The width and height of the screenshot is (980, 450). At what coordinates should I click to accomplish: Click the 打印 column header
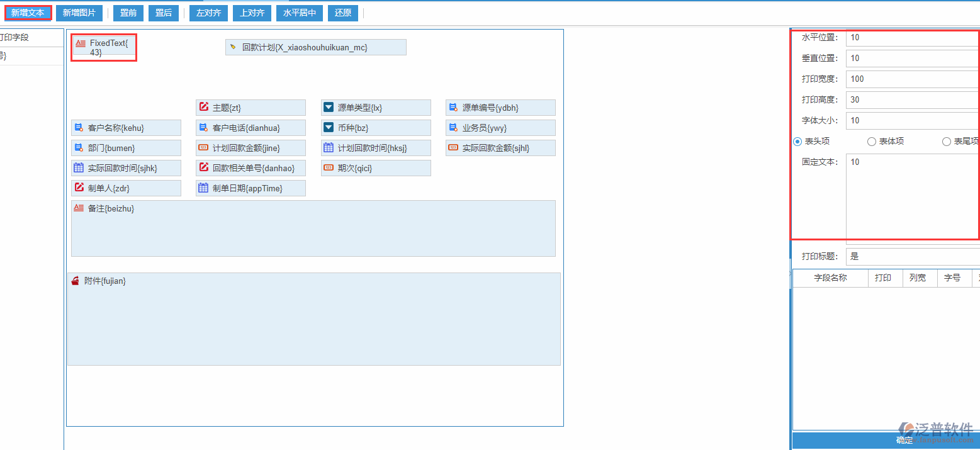pos(884,278)
